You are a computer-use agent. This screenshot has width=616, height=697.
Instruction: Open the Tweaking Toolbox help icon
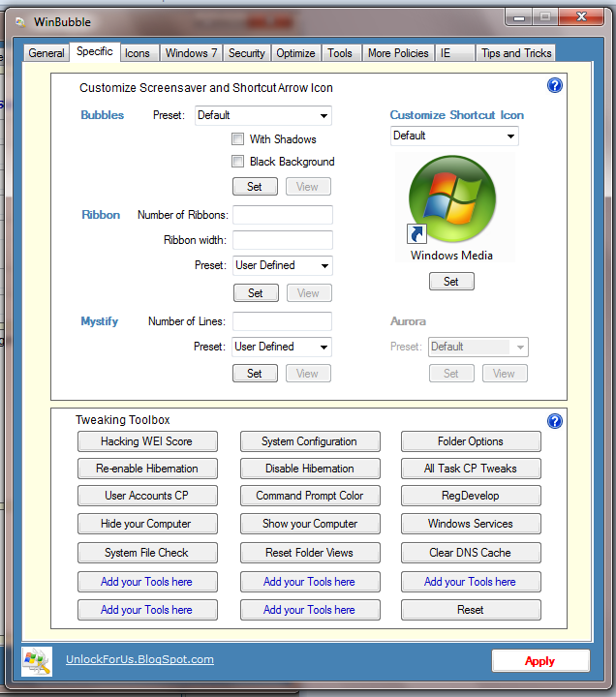pos(555,420)
